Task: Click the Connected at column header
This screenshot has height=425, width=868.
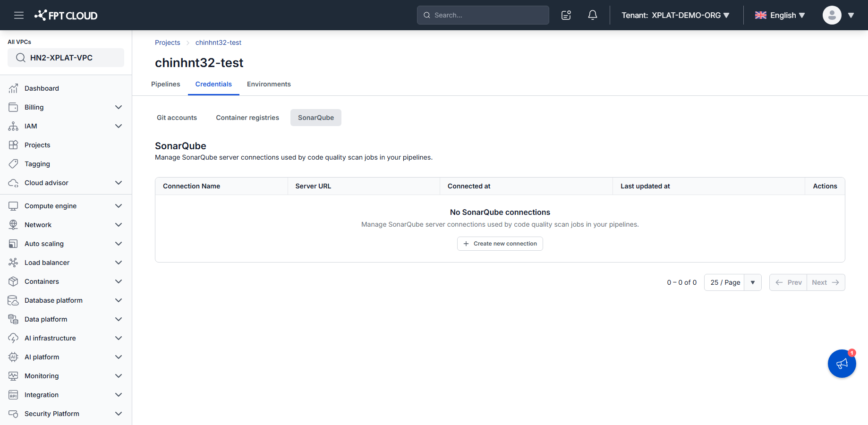Action: 526,186
